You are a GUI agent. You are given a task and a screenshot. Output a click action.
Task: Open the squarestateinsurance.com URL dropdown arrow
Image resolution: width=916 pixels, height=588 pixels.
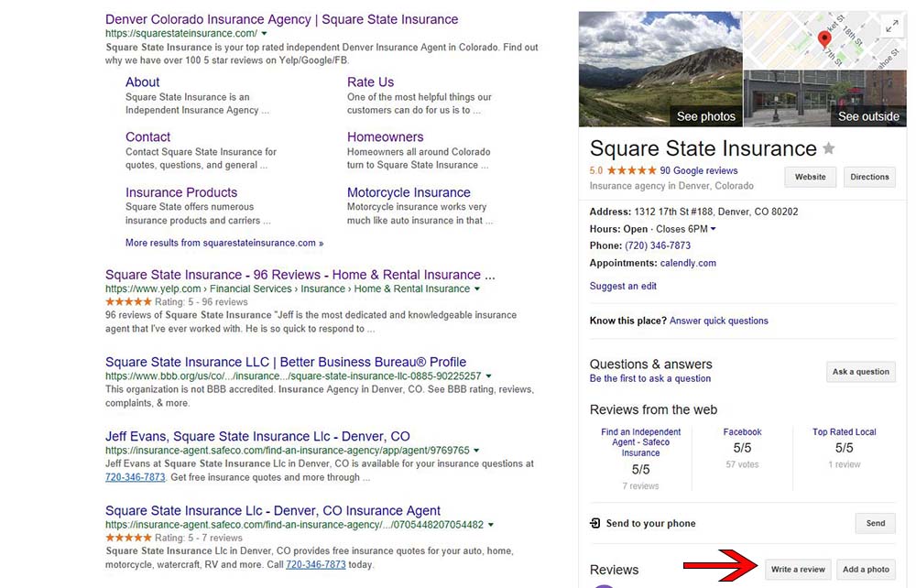(x=264, y=34)
